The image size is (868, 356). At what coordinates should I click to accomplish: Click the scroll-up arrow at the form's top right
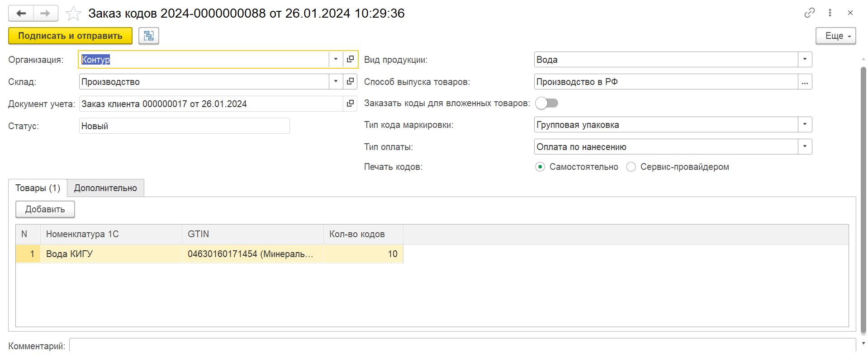(863, 59)
